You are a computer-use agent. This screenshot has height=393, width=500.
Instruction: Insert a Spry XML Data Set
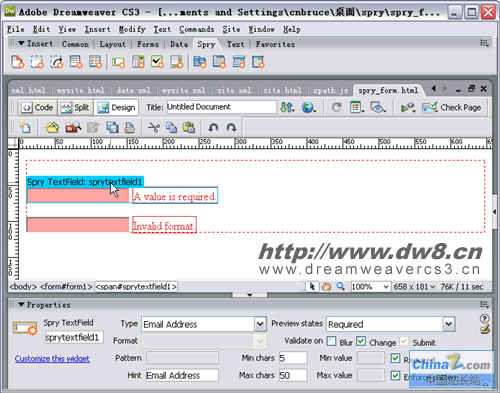pos(17,62)
